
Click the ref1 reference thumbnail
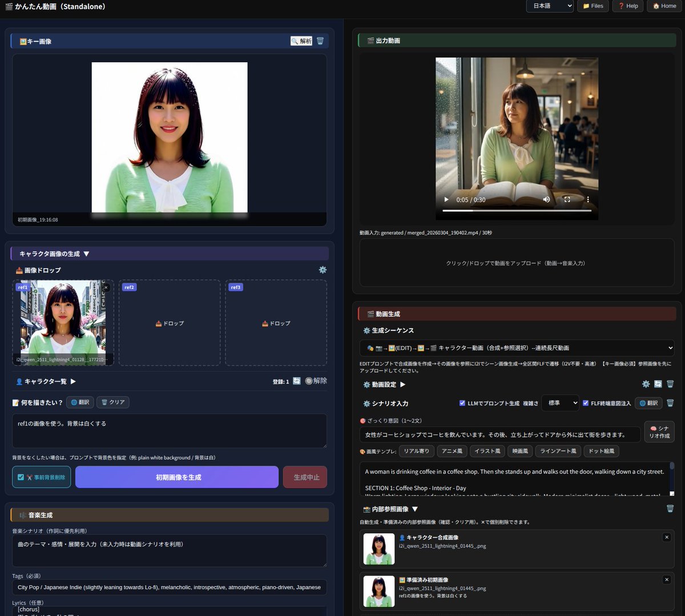pyautogui.click(x=63, y=323)
